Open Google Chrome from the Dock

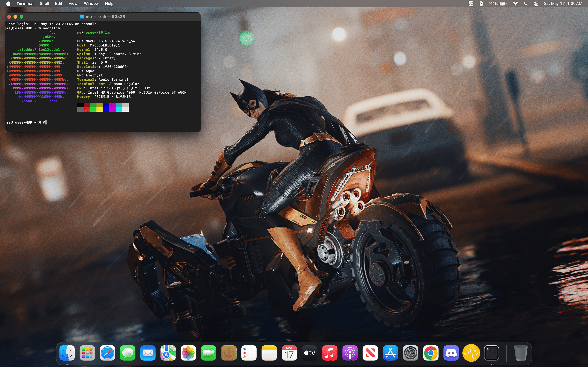pos(431,353)
